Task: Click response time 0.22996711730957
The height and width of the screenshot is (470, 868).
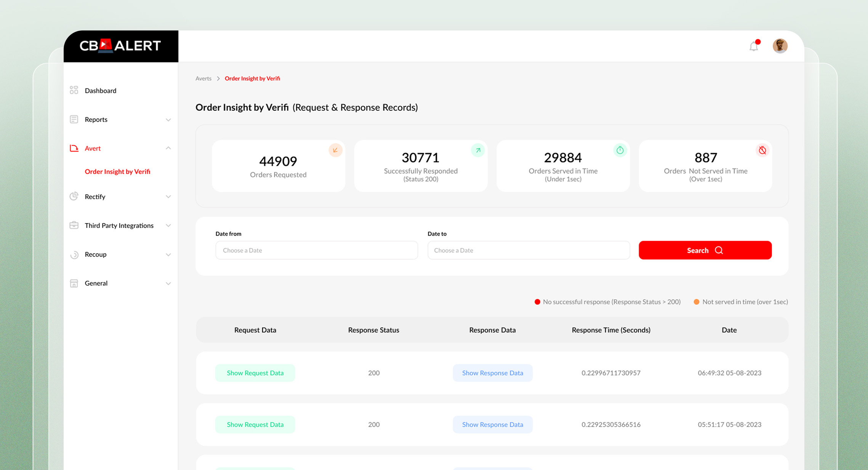Action: (611, 373)
